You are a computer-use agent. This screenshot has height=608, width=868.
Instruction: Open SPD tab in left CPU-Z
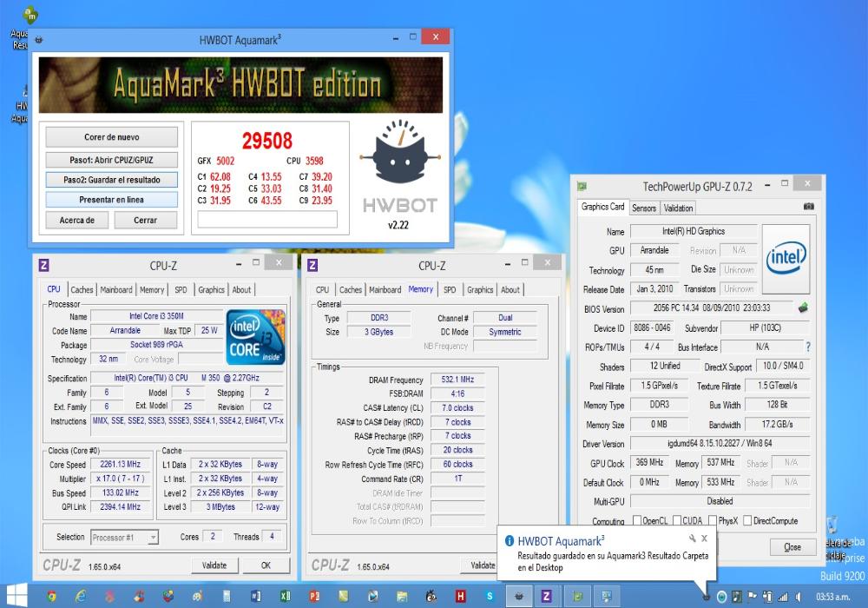click(x=181, y=289)
